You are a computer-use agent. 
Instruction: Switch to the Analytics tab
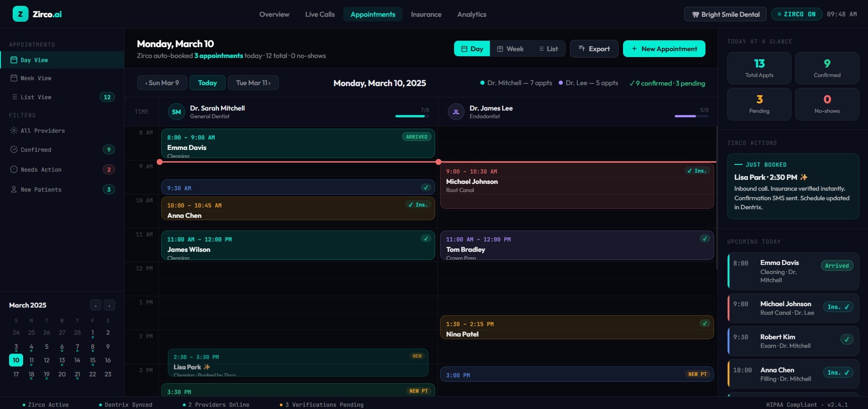(x=471, y=14)
